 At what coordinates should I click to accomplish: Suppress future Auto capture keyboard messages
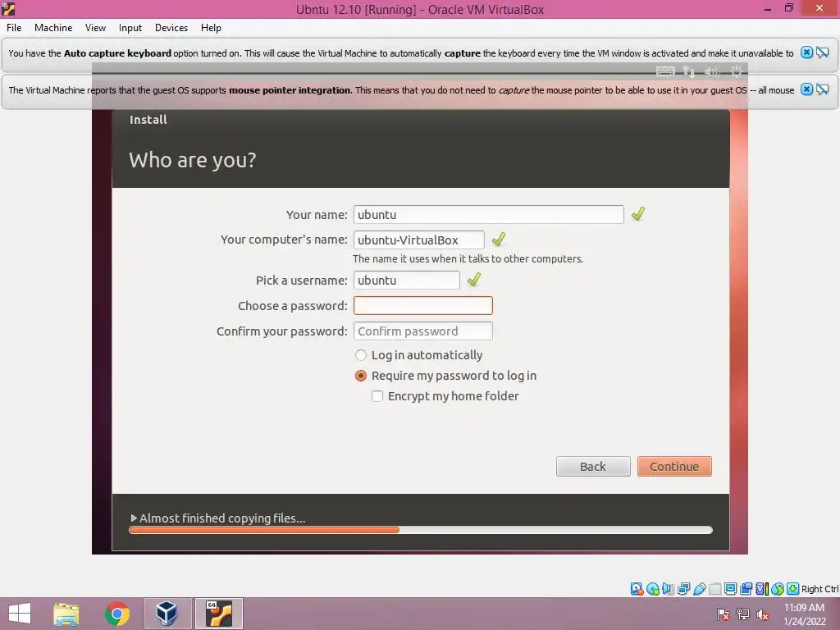(x=823, y=52)
